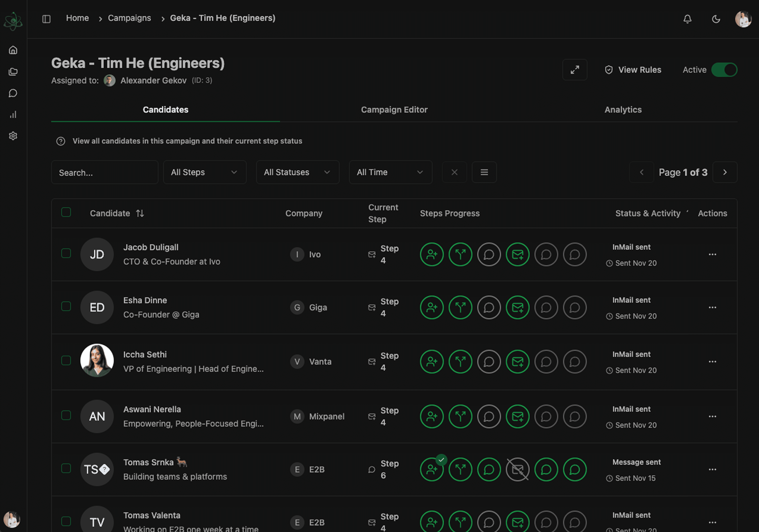The height and width of the screenshot is (532, 759).
Task: Click the sidebar panel toggle icon
Action: pyautogui.click(x=46, y=19)
